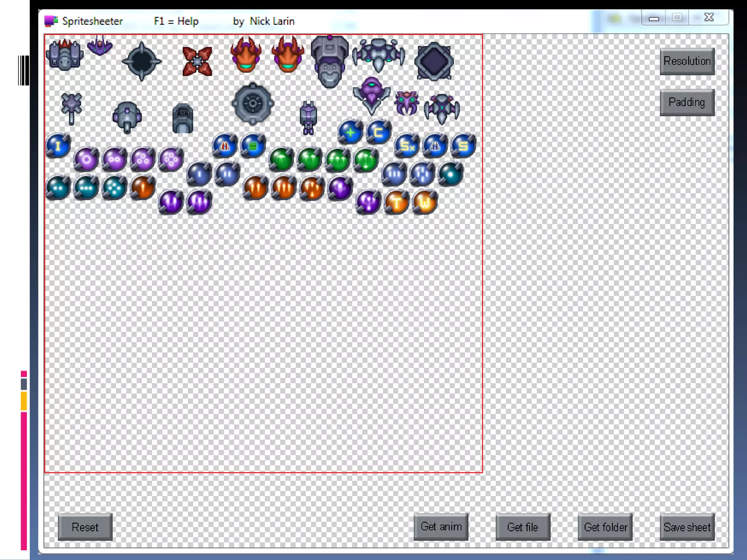Screen dimensions: 747x560
Task: Open the Get anim option
Action: pyautogui.click(x=441, y=527)
